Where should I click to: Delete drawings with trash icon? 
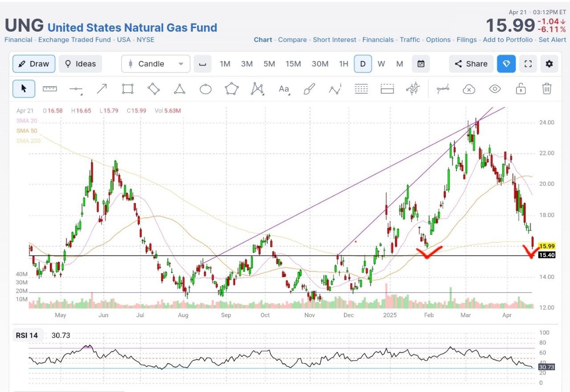(x=547, y=88)
